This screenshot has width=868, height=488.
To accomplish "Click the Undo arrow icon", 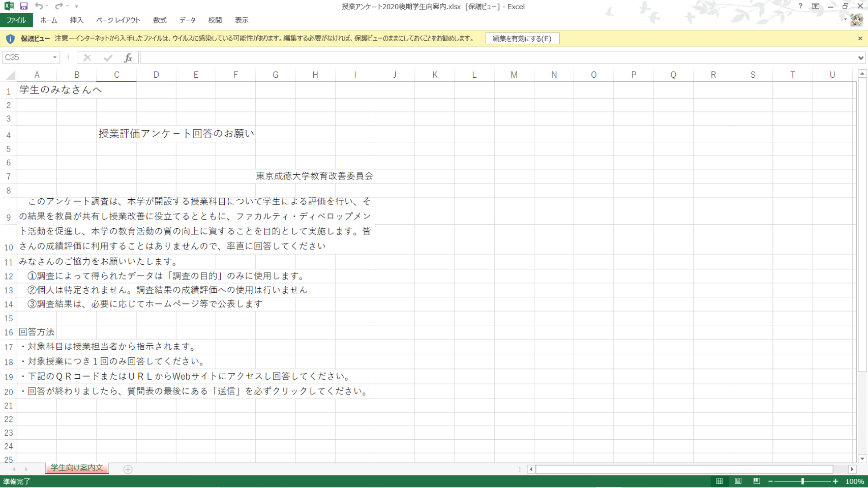I will (39, 6).
